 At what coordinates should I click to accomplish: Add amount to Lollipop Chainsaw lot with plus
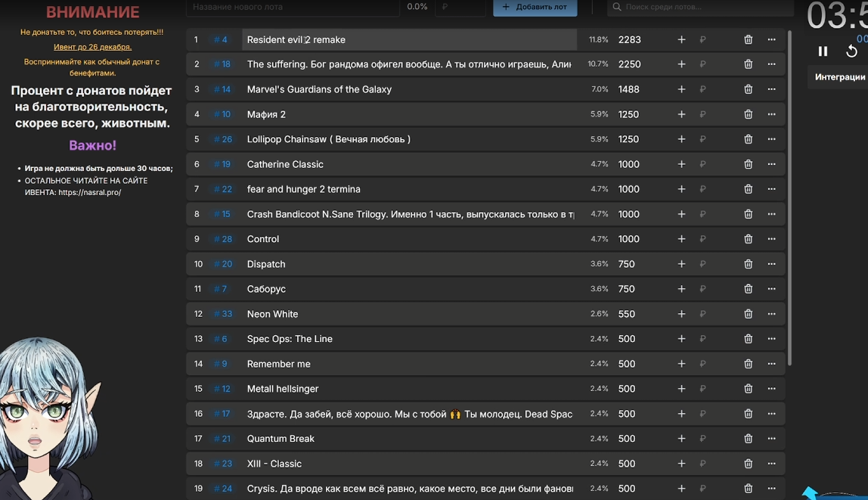tap(681, 139)
